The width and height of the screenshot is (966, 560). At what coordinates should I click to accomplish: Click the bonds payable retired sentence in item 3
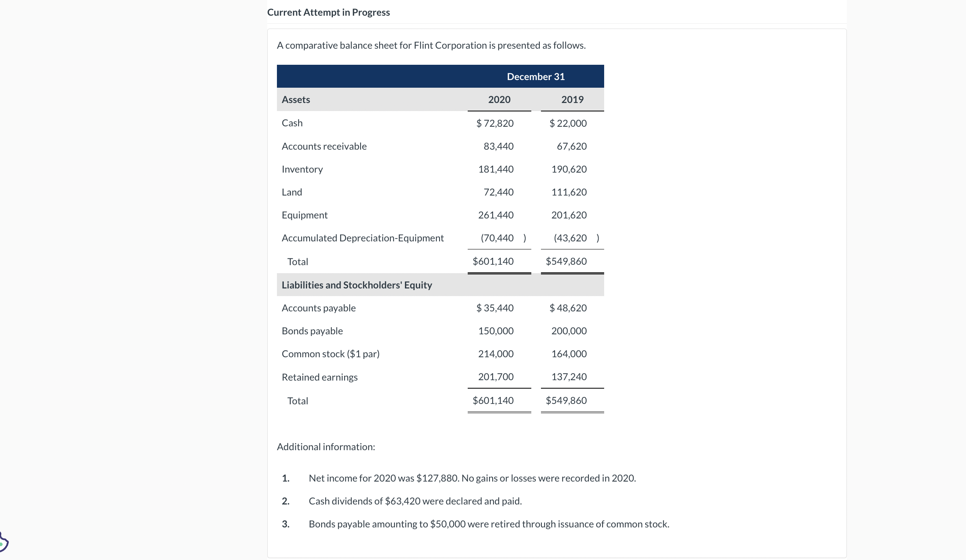pyautogui.click(x=489, y=524)
